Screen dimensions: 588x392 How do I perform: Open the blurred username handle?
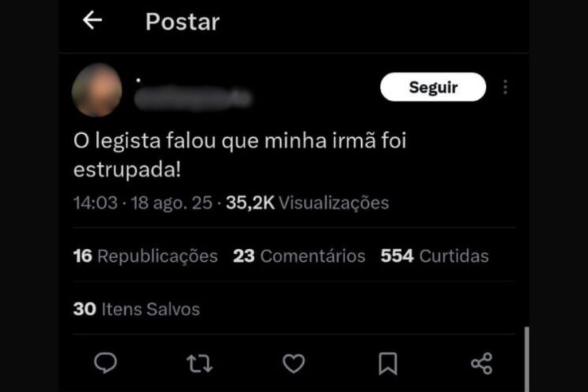coord(193,98)
